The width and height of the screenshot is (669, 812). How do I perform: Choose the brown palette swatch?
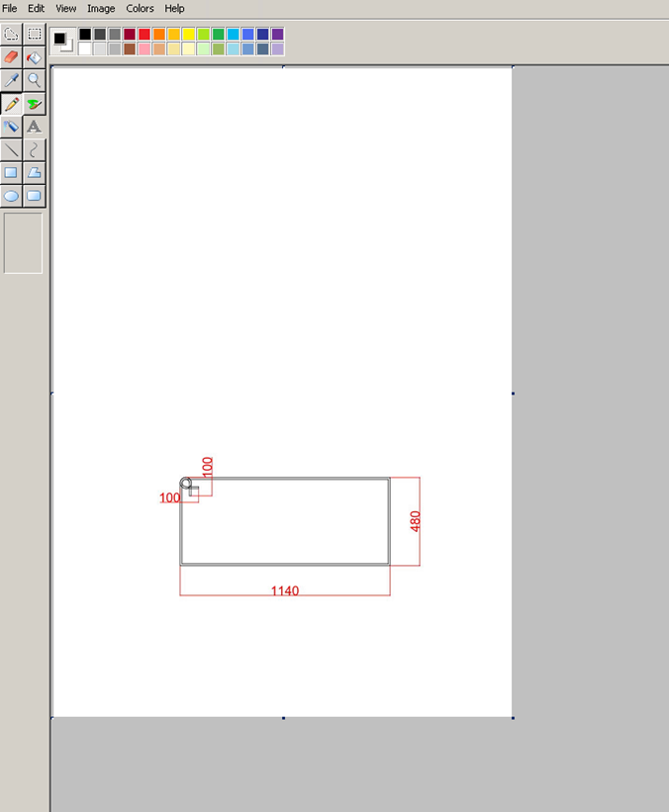tap(130, 48)
